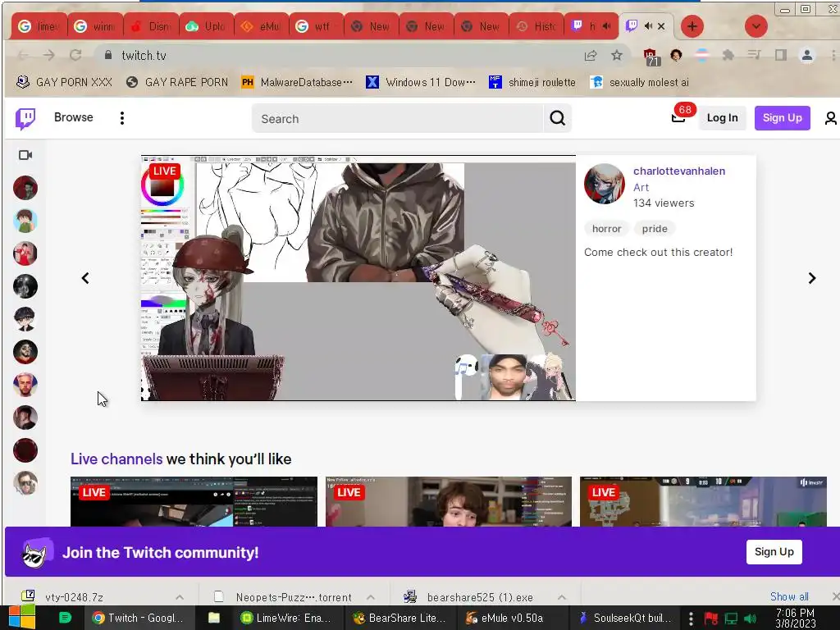The height and width of the screenshot is (630, 840).
Task: Open the first sidebar channel avatar
Action: 25,188
